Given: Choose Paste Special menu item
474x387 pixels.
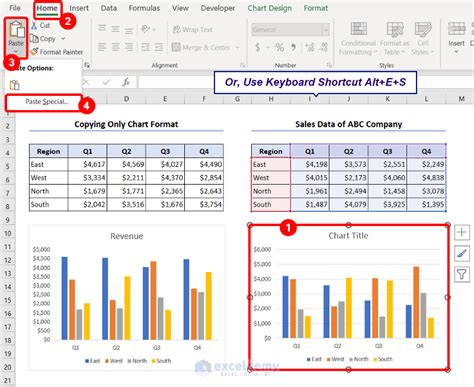Looking at the screenshot, I should point(44,102).
